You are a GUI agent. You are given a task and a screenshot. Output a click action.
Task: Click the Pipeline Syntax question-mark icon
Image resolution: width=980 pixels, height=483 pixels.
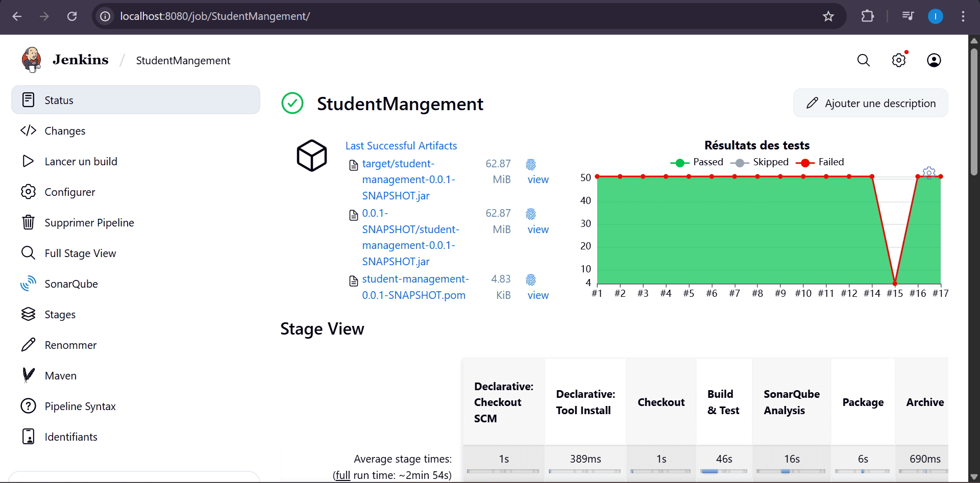[29, 406]
